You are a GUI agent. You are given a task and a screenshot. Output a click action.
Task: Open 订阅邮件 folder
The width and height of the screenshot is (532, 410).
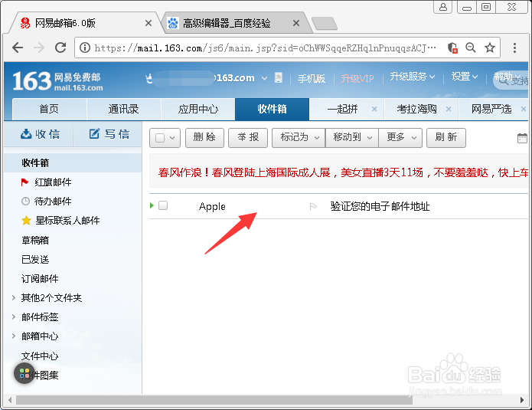[40, 279]
